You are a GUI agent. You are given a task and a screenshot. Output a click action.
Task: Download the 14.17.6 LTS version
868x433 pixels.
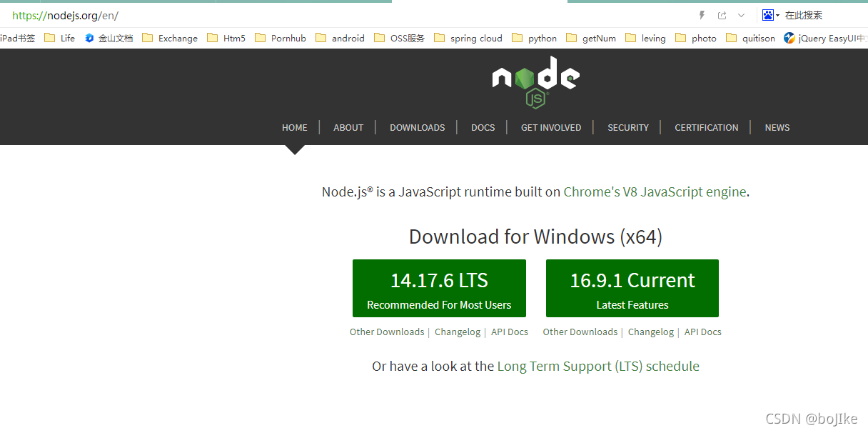click(439, 288)
